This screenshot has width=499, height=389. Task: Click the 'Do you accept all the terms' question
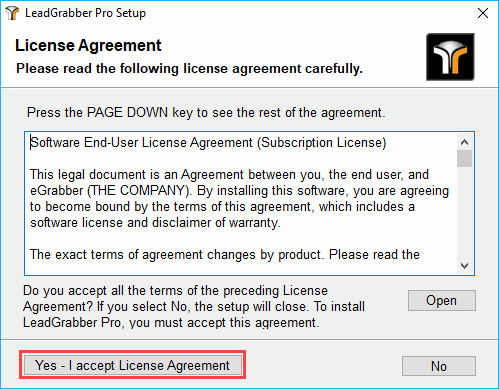coord(194,307)
